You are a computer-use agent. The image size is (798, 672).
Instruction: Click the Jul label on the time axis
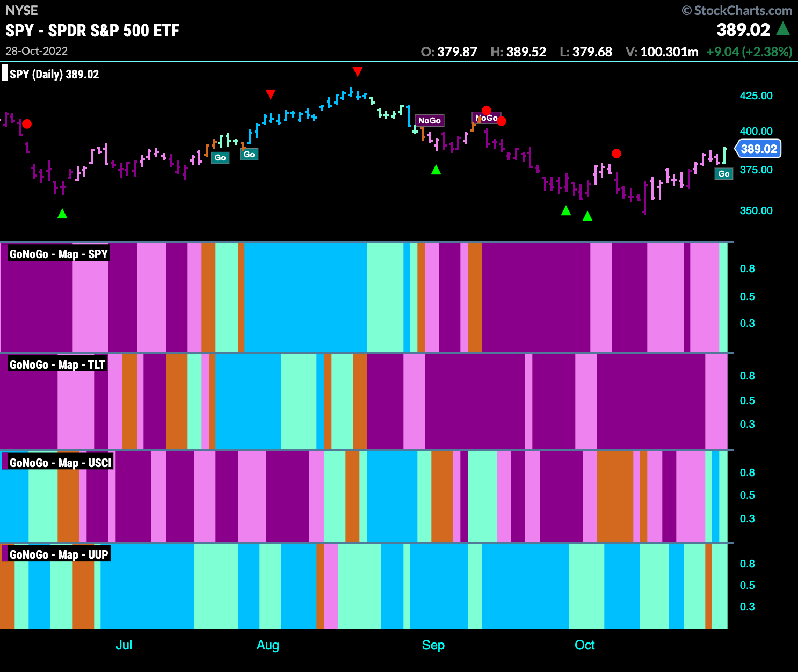(x=124, y=645)
